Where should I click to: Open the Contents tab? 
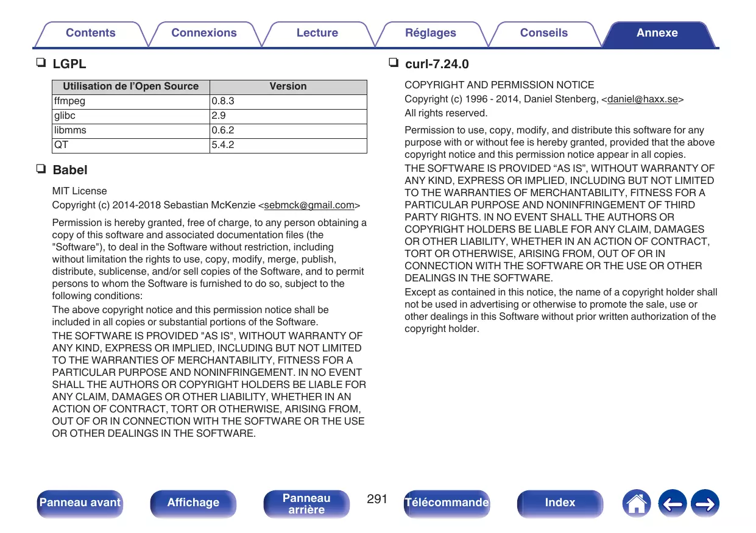pos(90,34)
